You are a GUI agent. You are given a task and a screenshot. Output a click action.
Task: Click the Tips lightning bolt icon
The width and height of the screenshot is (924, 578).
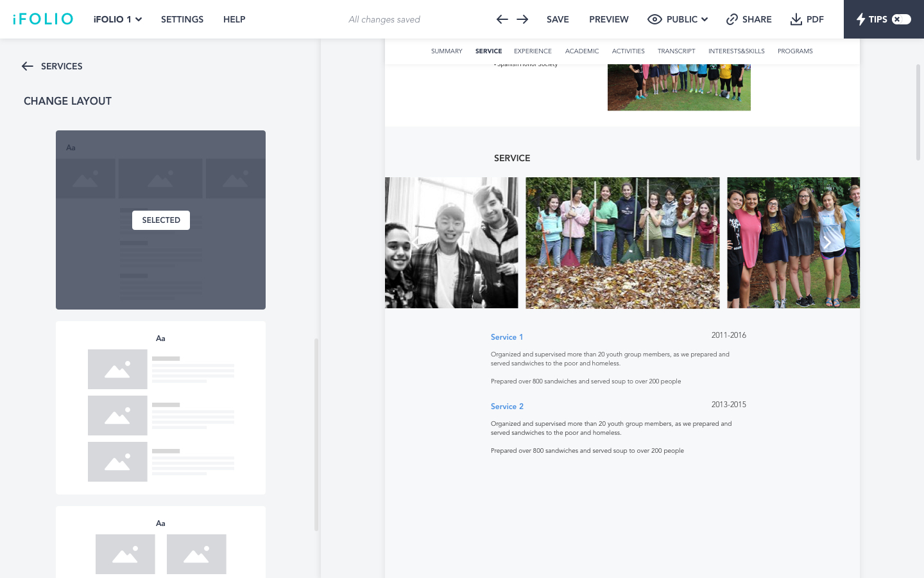point(860,19)
